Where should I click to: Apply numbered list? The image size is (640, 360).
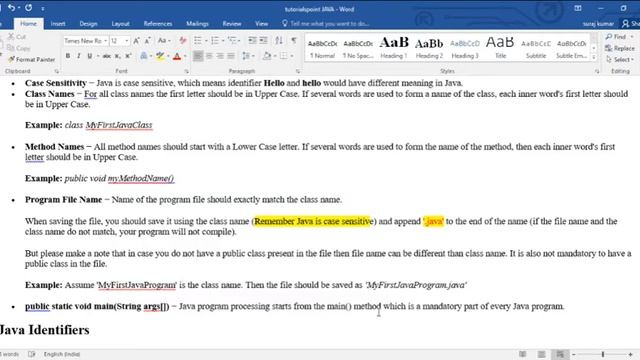pyautogui.click(x=215, y=40)
